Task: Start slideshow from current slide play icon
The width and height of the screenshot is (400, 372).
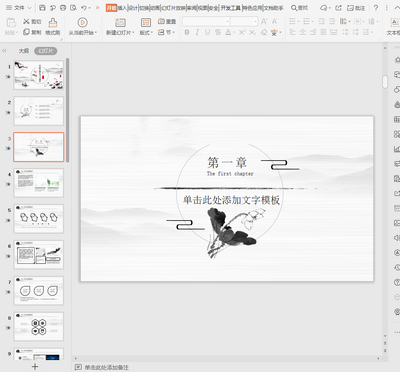Action: point(82,22)
